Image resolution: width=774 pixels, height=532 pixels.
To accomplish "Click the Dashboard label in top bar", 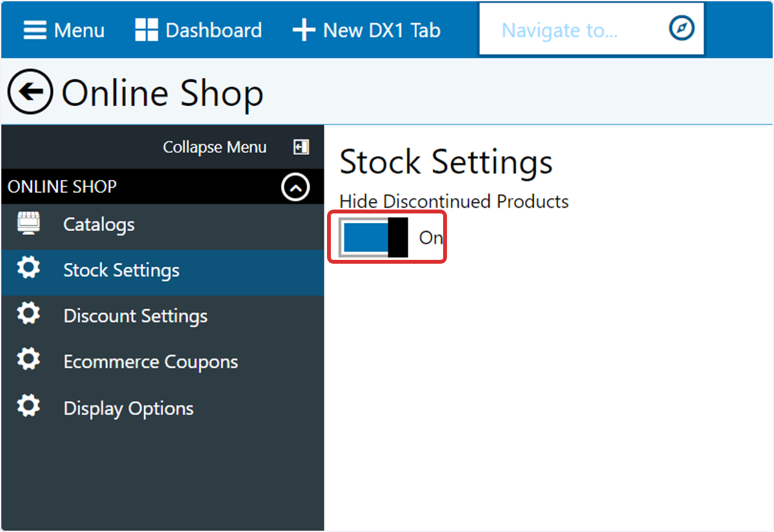I will (213, 30).
